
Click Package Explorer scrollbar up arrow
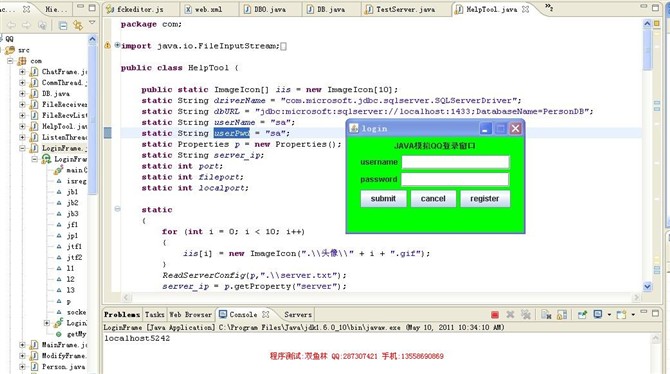(92, 39)
